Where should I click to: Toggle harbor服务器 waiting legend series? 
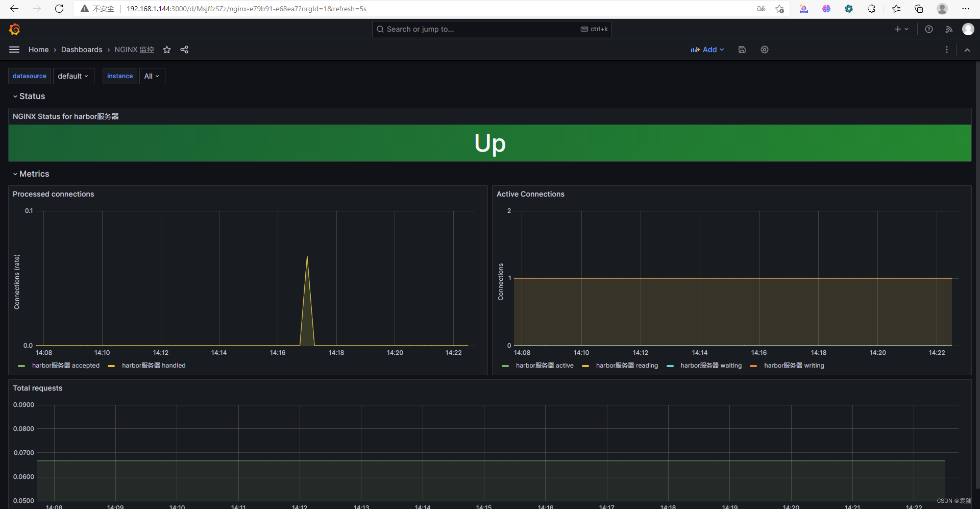coord(711,366)
